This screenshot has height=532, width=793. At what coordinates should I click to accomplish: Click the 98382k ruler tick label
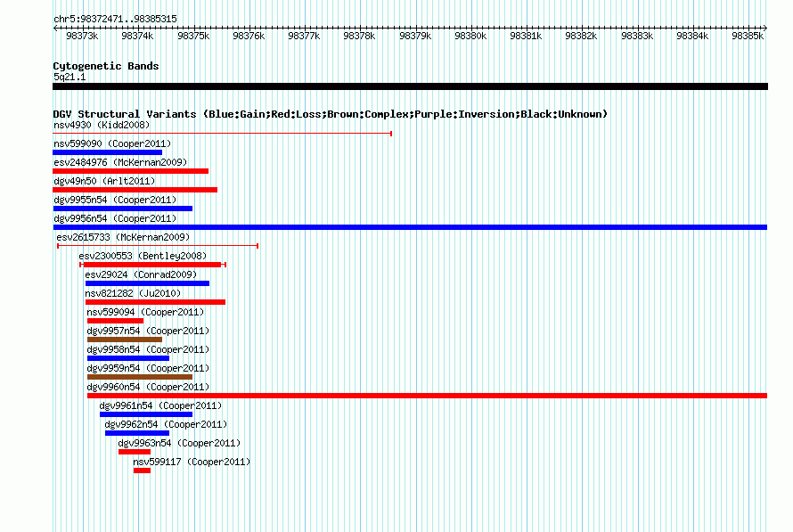[581, 36]
